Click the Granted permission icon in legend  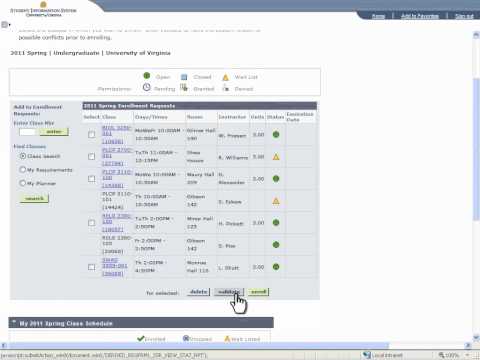(x=184, y=88)
